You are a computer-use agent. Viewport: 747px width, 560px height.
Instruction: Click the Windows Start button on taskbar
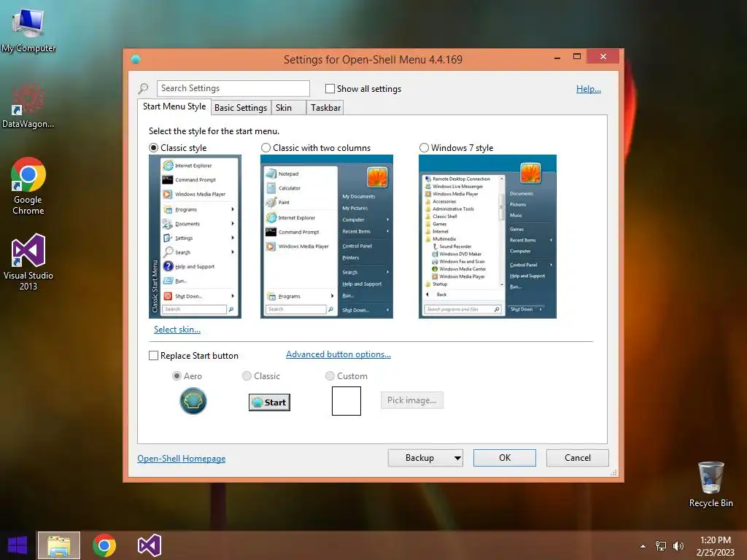(x=18, y=545)
